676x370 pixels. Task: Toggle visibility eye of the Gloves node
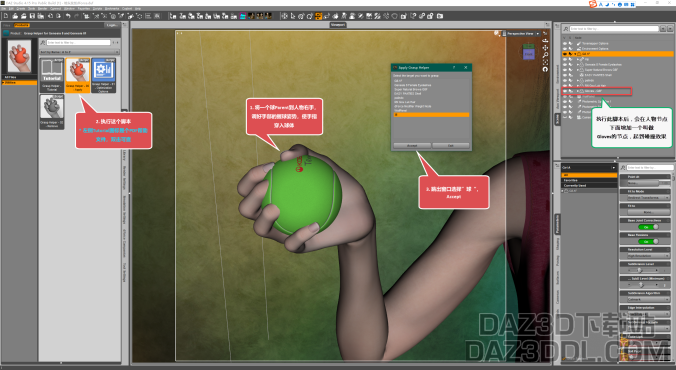click(x=565, y=91)
